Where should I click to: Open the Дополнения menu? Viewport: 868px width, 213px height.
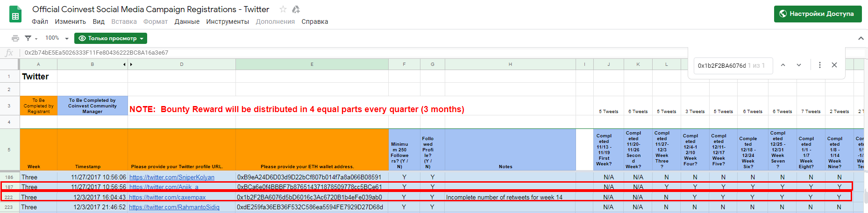(275, 21)
